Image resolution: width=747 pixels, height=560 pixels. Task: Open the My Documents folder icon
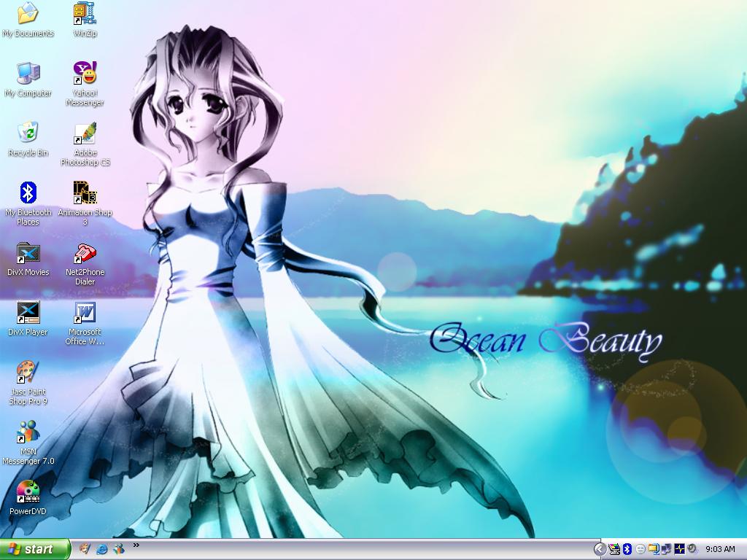pos(28,20)
